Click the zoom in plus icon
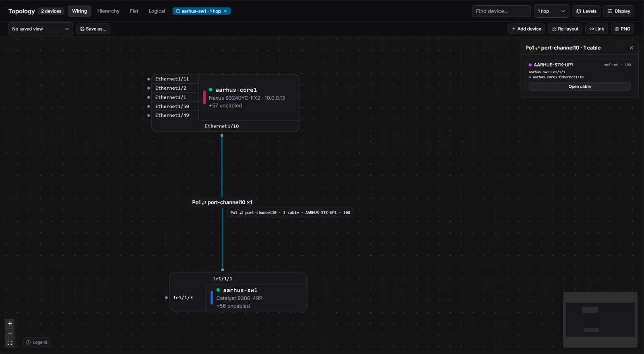Viewport: 644px width, 354px height. coord(10,323)
